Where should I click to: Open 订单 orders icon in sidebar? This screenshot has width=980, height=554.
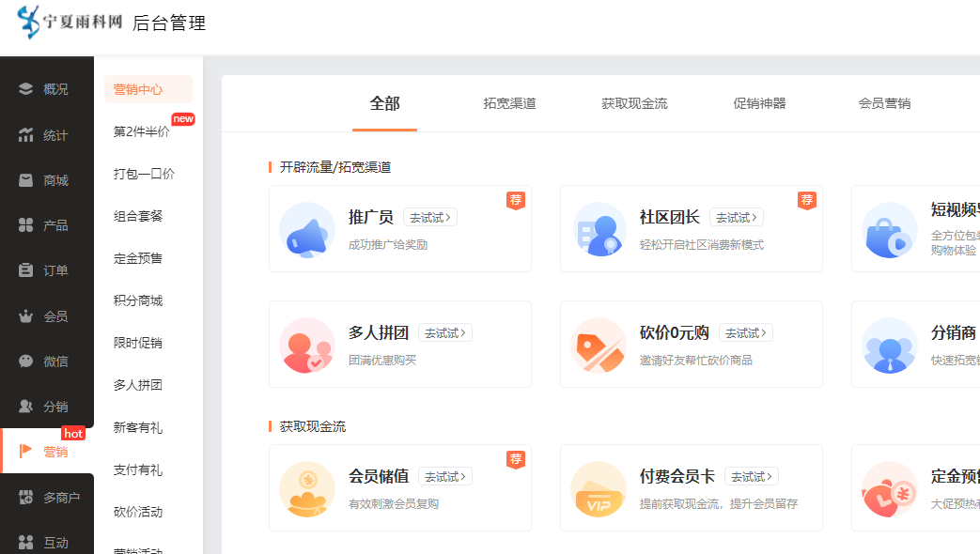[25, 270]
